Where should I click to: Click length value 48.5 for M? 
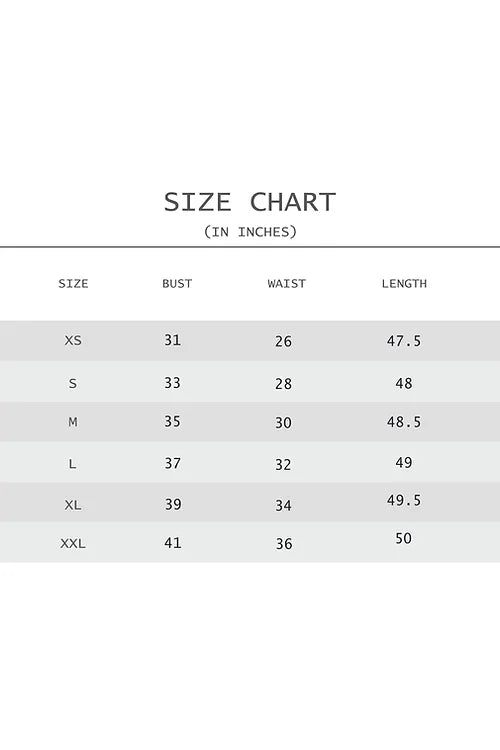[404, 422]
